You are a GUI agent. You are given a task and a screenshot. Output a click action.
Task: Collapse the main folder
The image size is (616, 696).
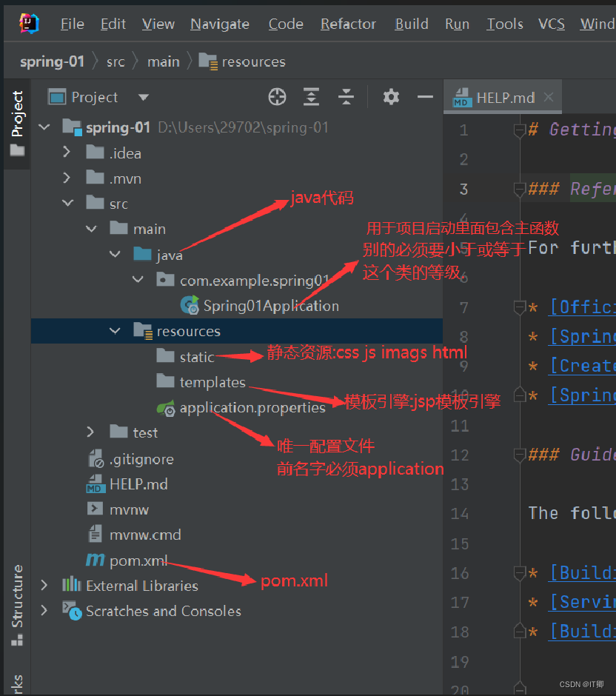(x=91, y=229)
